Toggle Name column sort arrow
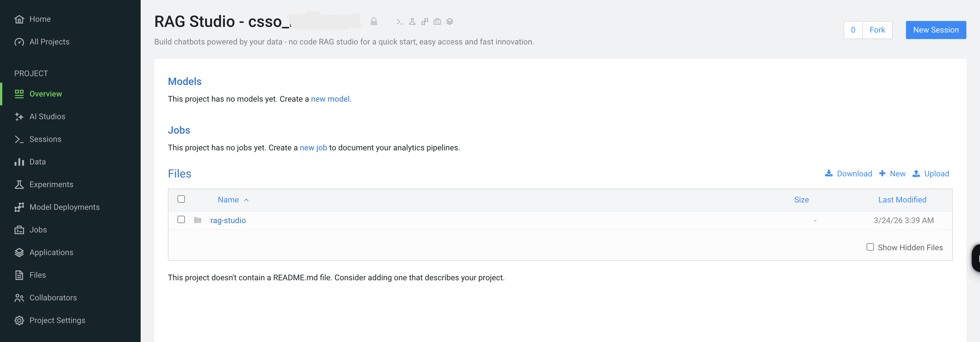Image resolution: width=980 pixels, height=342 pixels. 246,200
